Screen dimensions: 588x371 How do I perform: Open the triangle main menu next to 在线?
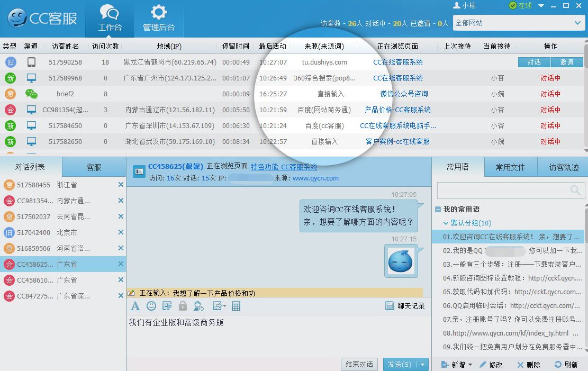pyautogui.click(x=541, y=6)
